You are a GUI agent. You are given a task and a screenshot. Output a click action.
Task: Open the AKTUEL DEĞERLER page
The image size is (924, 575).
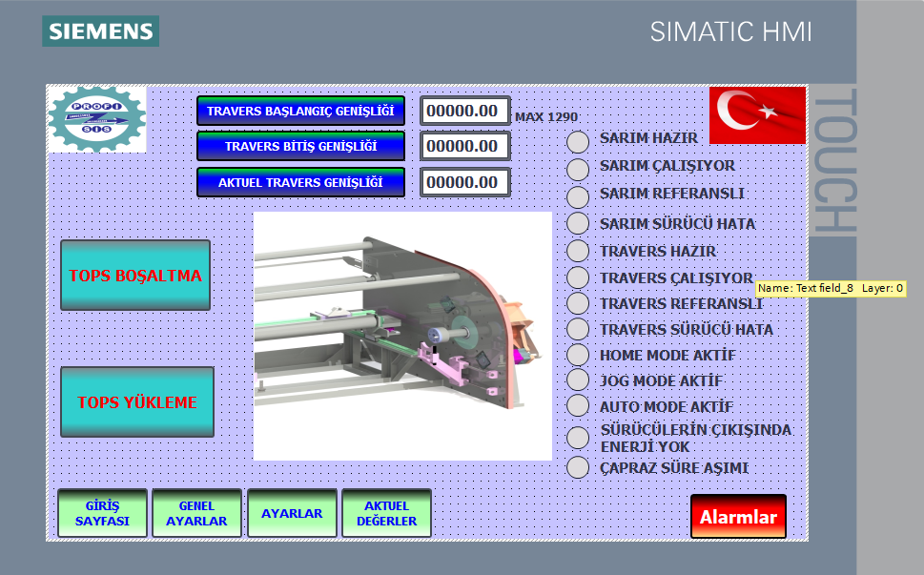click(x=386, y=513)
